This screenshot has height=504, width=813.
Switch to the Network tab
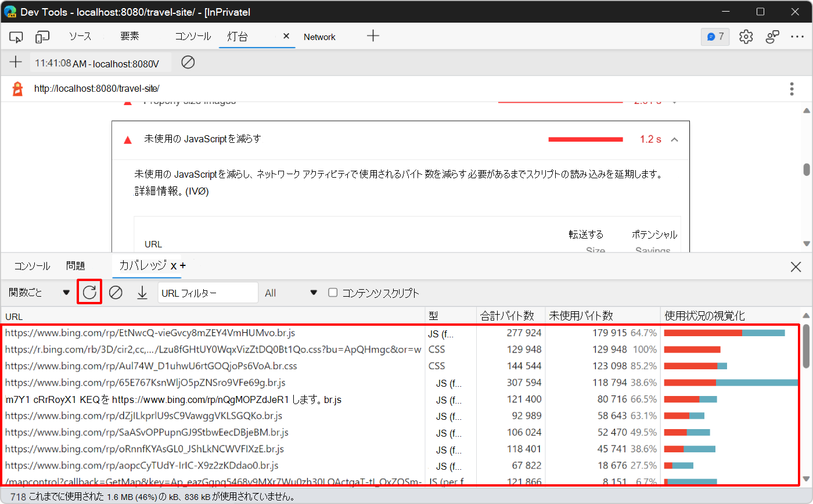[x=319, y=37]
